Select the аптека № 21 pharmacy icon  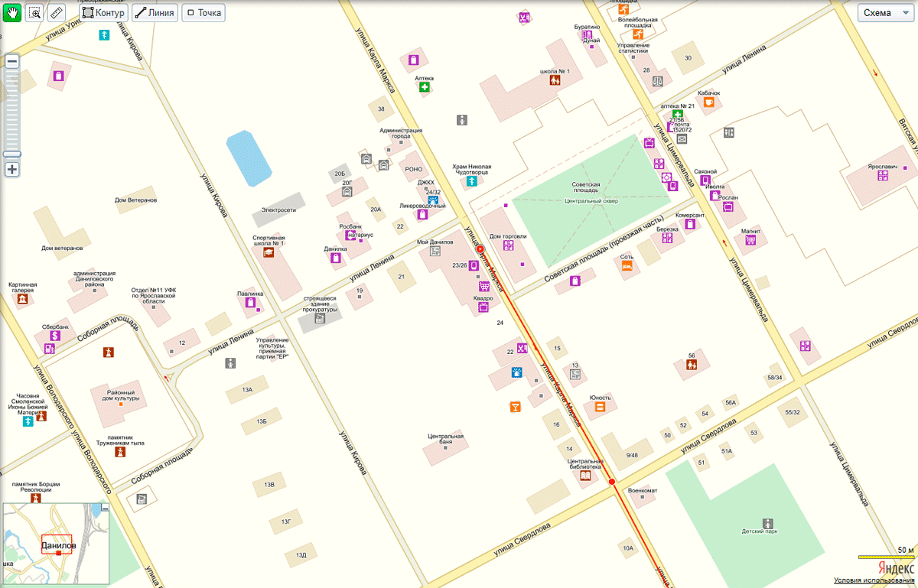click(x=678, y=115)
